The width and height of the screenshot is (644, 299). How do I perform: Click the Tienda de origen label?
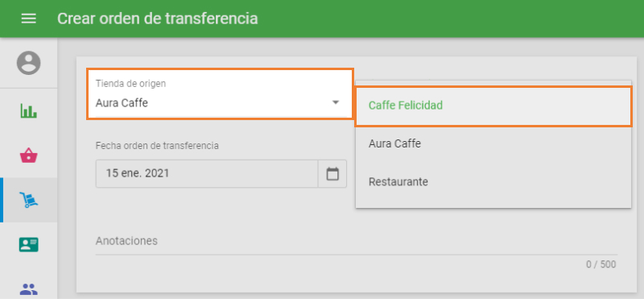coord(130,84)
